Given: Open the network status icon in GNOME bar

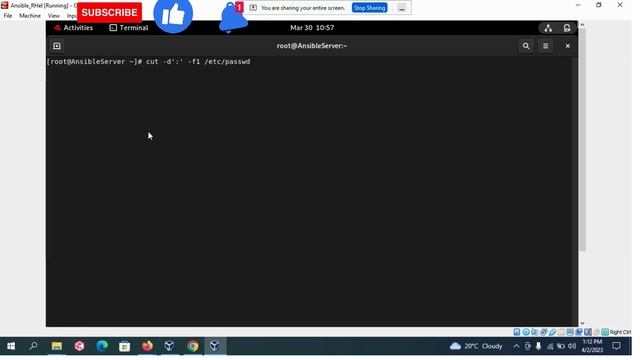Looking at the screenshot, I should 548,28.
